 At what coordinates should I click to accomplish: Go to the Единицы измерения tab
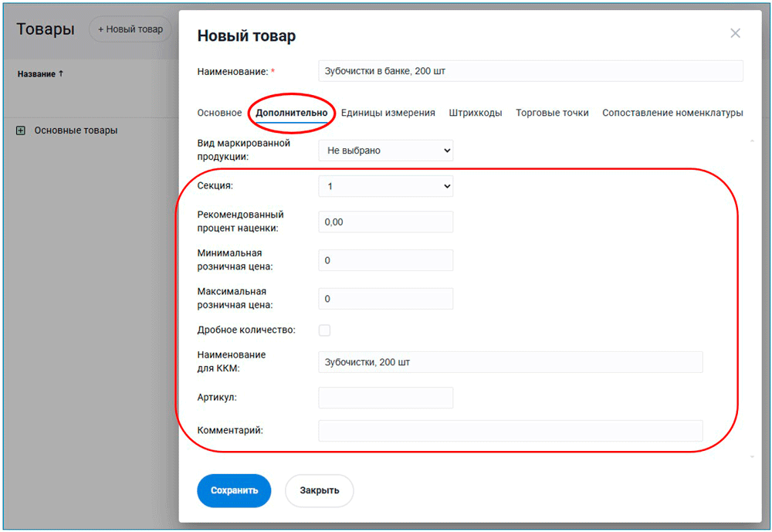388,113
